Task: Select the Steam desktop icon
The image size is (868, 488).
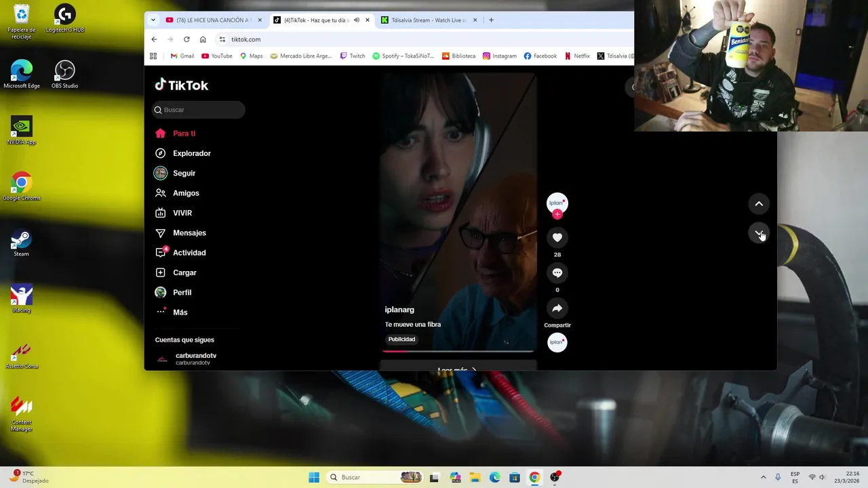Action: 22,243
